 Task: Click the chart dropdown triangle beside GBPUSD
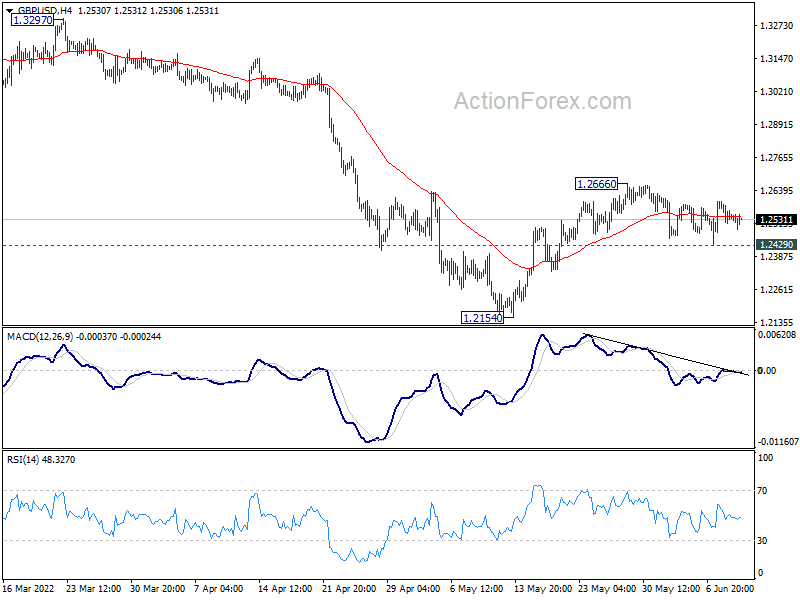(x=10, y=11)
